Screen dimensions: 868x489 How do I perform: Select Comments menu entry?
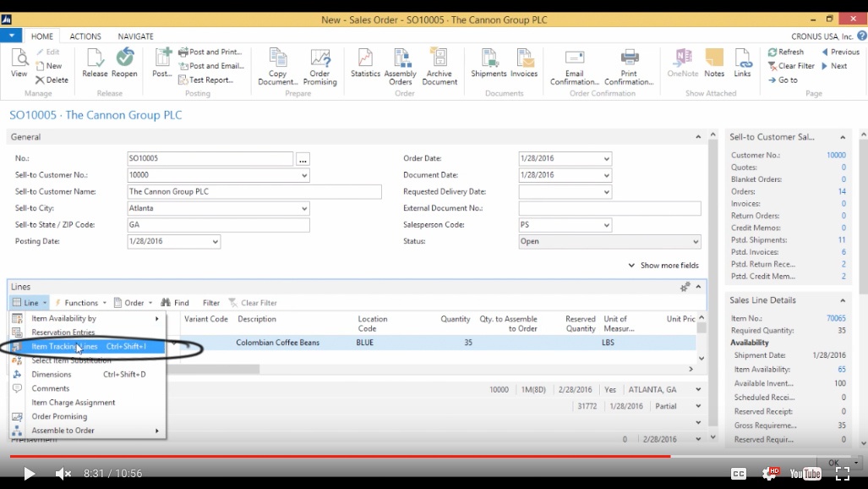click(x=87, y=388)
